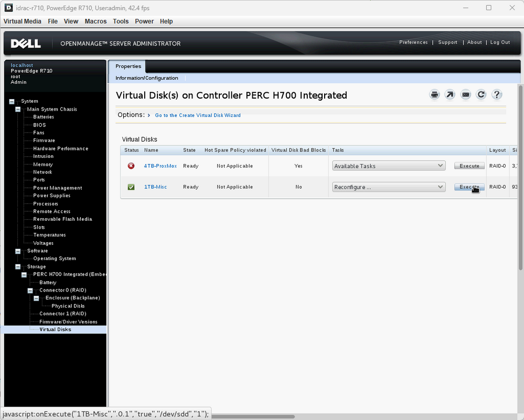Screen dimensions: 524x420
Task: Select Hardware Performance in the tree
Action: (60, 148)
